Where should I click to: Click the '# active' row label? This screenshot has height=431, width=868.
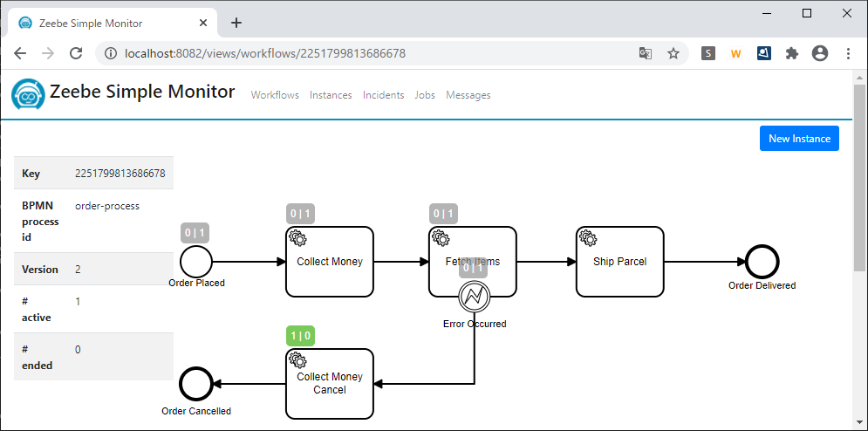coord(37,309)
